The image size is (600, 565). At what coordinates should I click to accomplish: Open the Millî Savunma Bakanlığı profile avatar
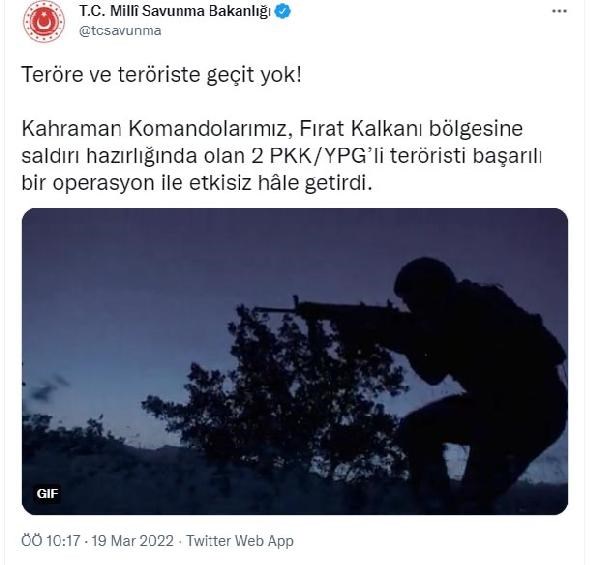click(x=44, y=21)
